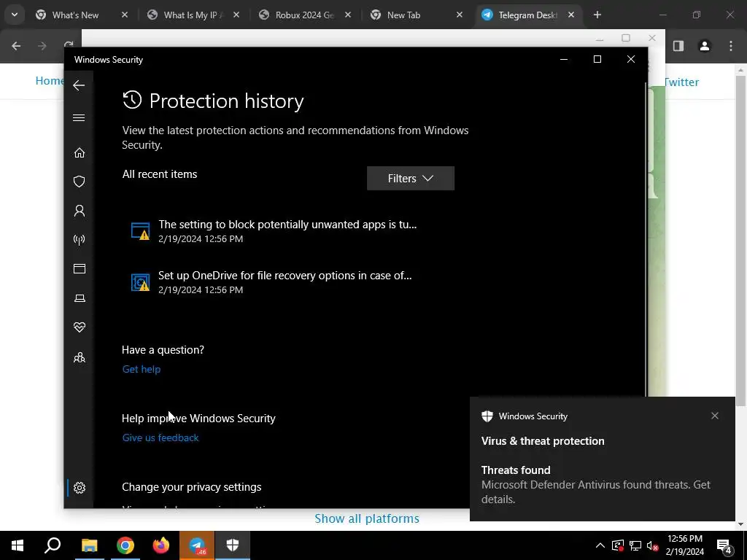Image resolution: width=747 pixels, height=560 pixels.
Task: Open the Threats found notification details
Action: [602, 459]
